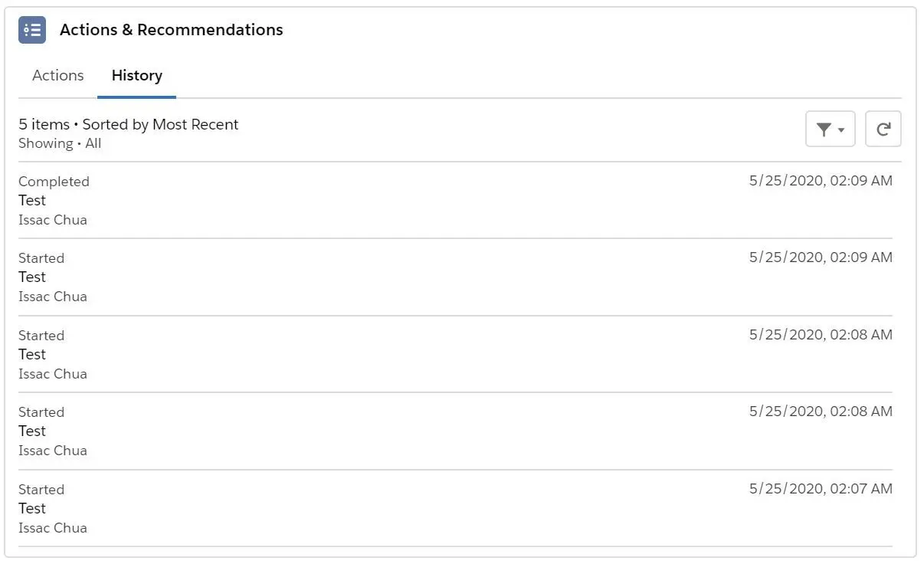Image resolution: width=924 pixels, height=564 pixels.
Task: Refresh the history list
Action: click(x=883, y=130)
